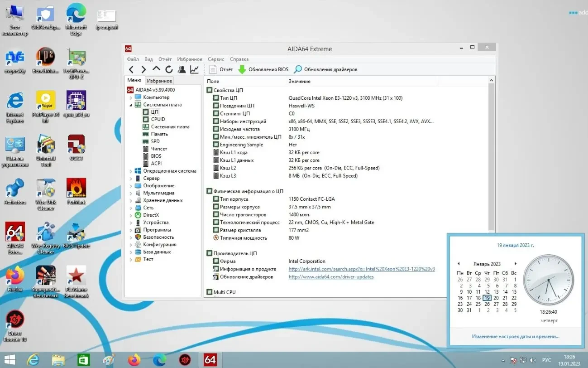
Task: Click the Up arrow in AIDA64 toolbar
Action: 156,69
